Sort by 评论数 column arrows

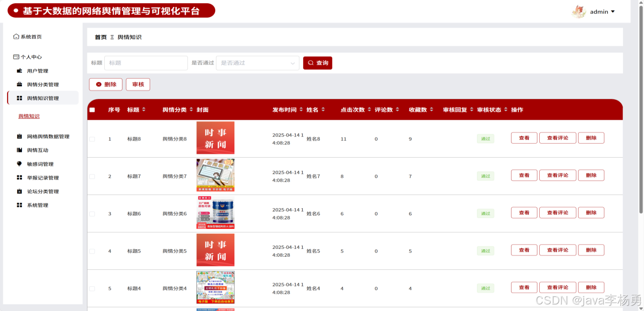click(398, 109)
